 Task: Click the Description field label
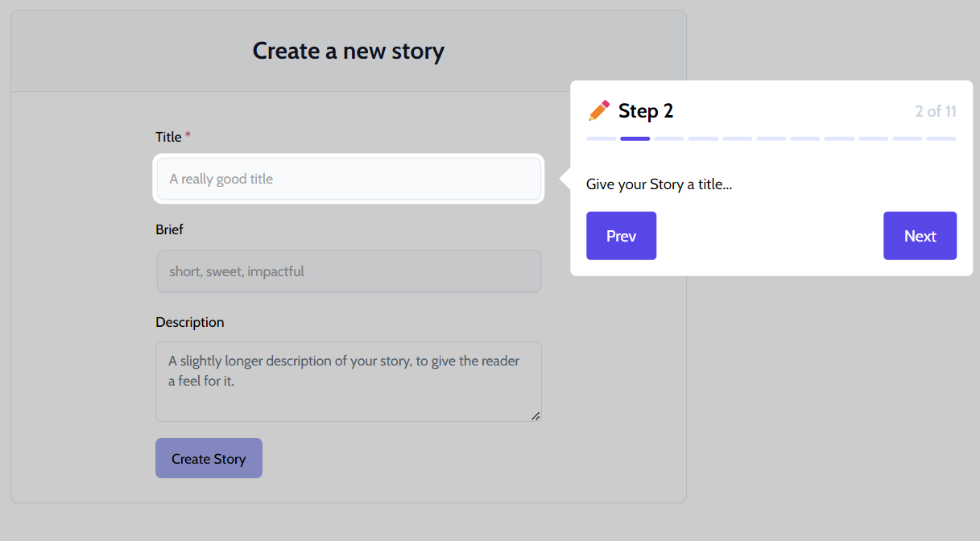(189, 322)
